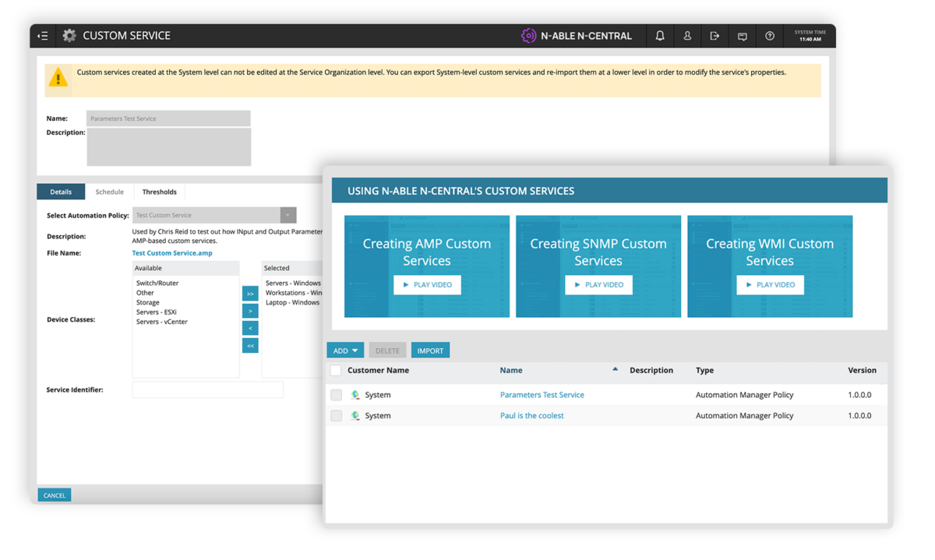Open the navigation hamburger menu icon
Viewport: 935px width, 560px height.
[x=43, y=35]
